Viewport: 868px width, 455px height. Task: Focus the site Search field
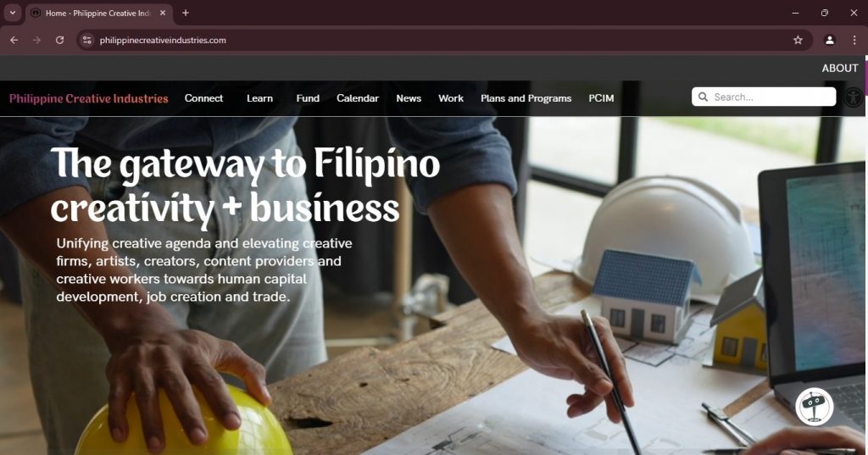tap(764, 97)
